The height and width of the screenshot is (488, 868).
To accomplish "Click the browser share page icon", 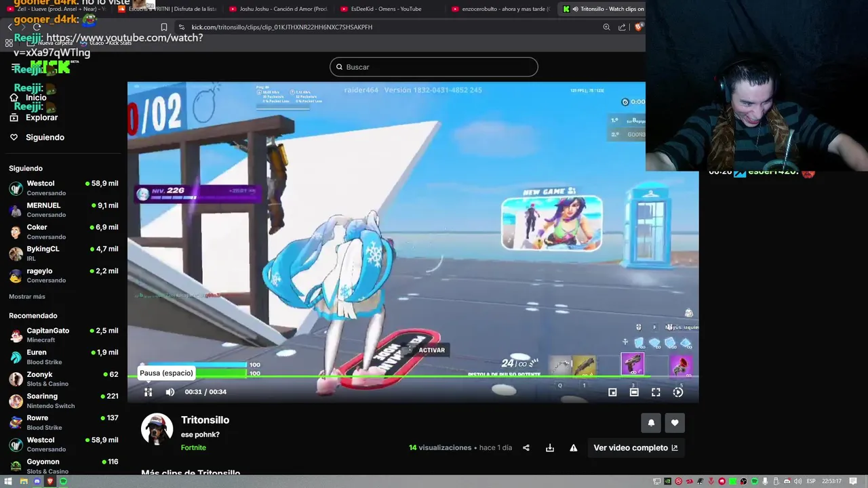I will click(622, 27).
